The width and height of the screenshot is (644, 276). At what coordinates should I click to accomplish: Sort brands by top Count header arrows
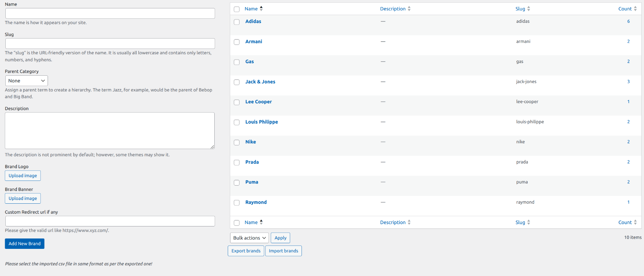635,9
